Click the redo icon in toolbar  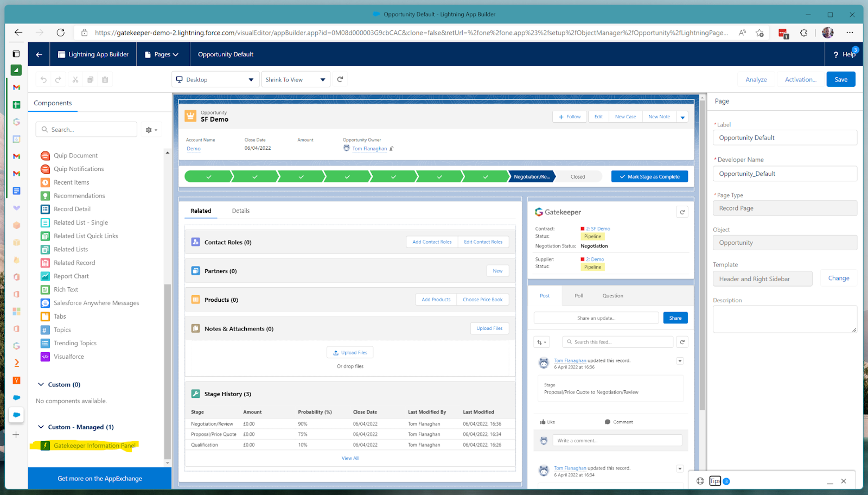(58, 80)
